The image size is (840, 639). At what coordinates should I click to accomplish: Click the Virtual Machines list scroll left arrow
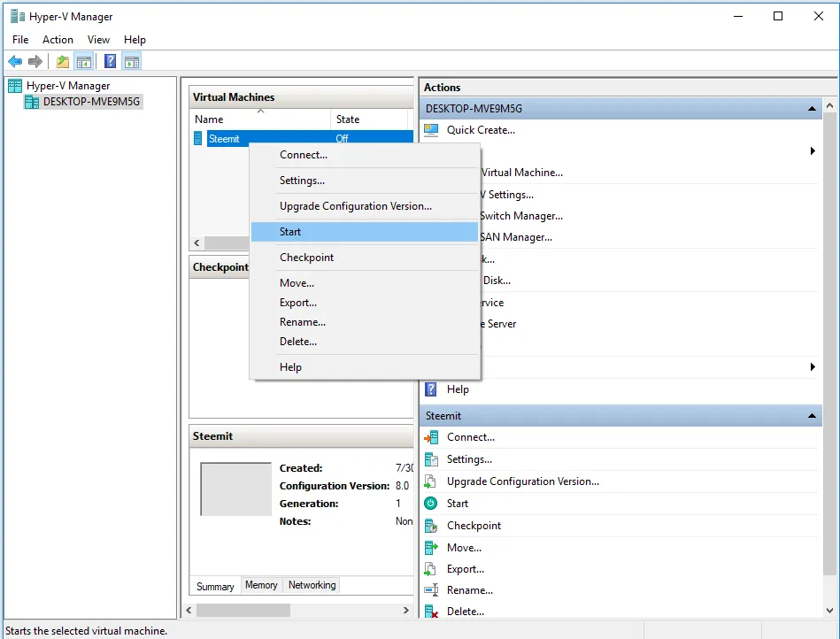tap(197, 243)
